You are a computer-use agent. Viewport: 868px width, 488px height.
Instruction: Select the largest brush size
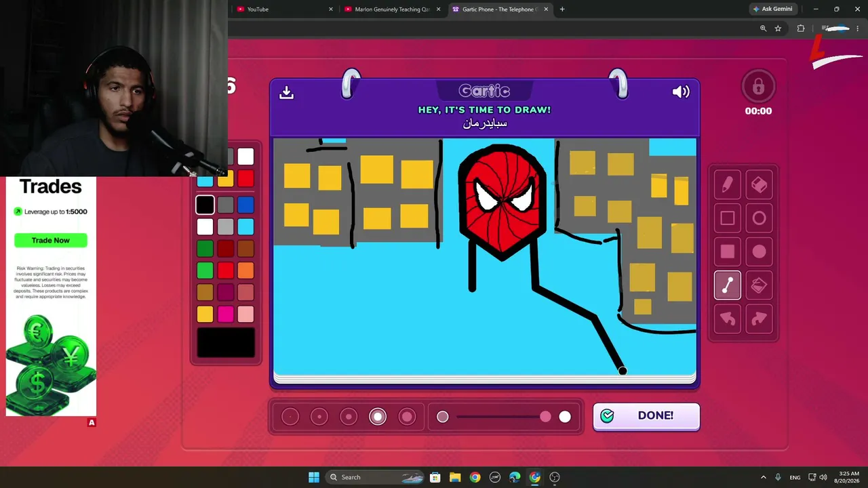[407, 417]
